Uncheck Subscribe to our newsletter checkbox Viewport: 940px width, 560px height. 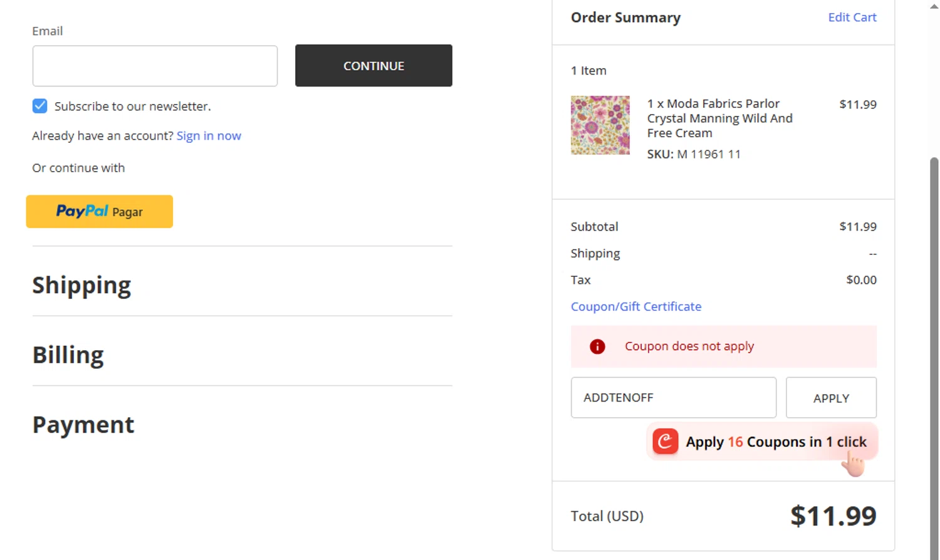[39, 106]
